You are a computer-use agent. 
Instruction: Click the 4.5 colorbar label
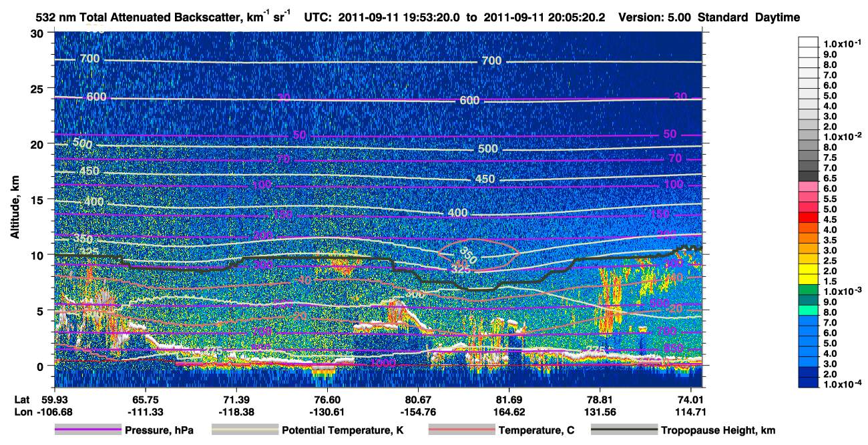point(830,219)
